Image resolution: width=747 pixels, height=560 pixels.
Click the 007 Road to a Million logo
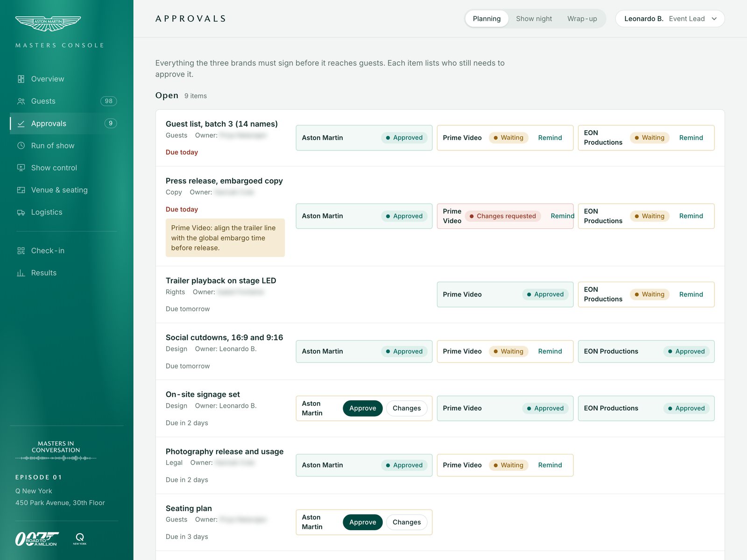tap(37, 539)
